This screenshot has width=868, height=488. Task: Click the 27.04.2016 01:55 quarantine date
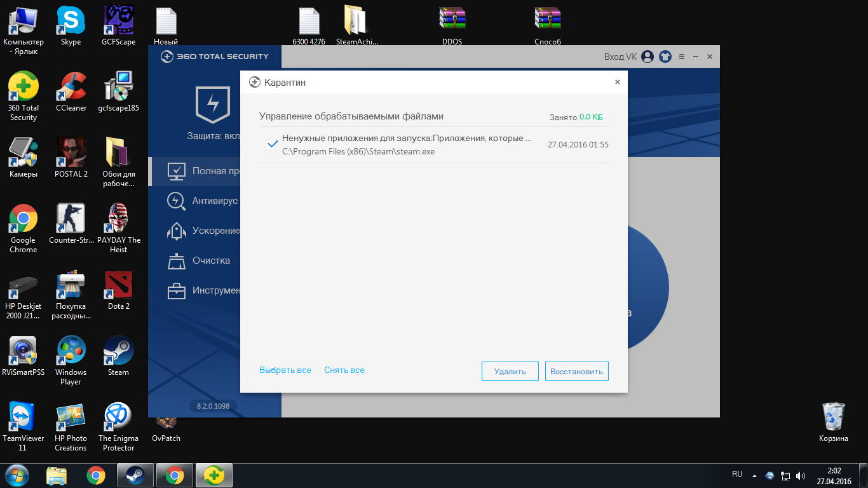coord(578,145)
